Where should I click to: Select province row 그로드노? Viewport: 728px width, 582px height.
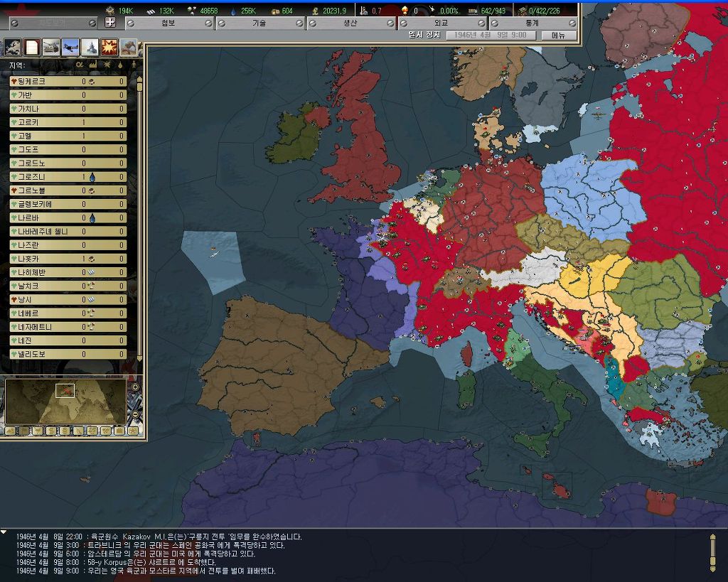68,163
